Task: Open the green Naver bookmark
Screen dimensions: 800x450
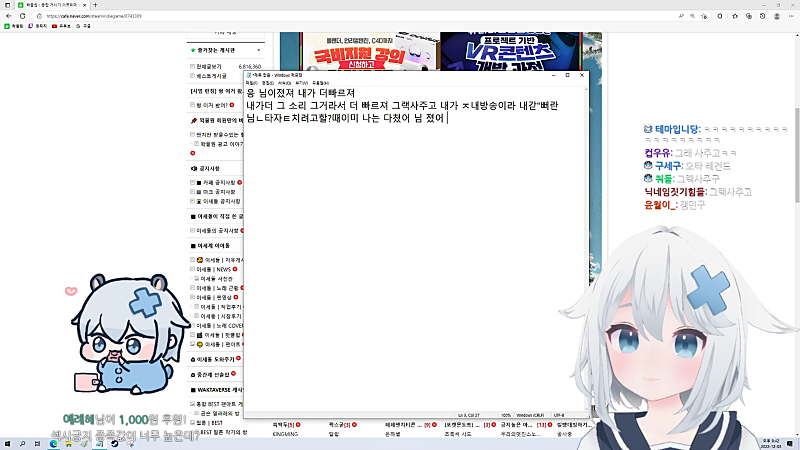Action: click(14, 26)
